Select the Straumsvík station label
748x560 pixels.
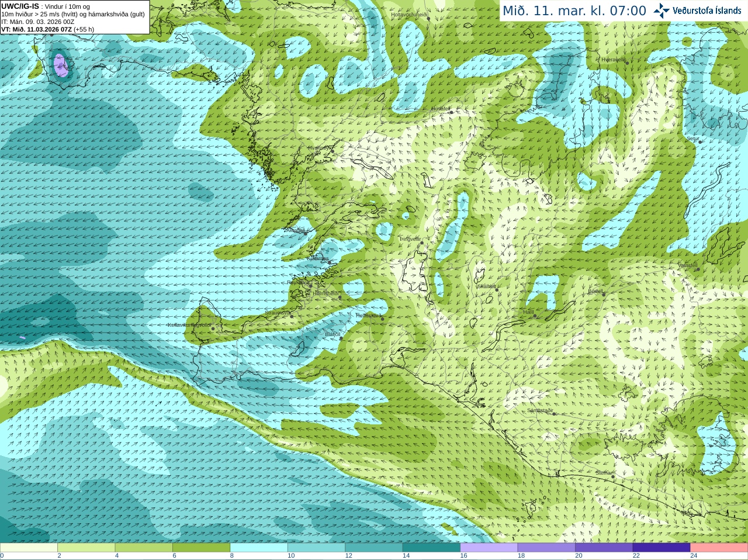point(277,313)
